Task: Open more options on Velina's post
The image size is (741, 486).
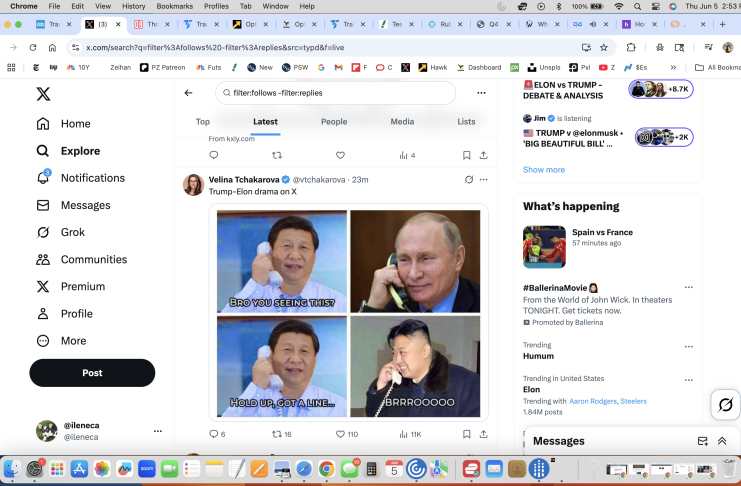Action: click(x=484, y=179)
